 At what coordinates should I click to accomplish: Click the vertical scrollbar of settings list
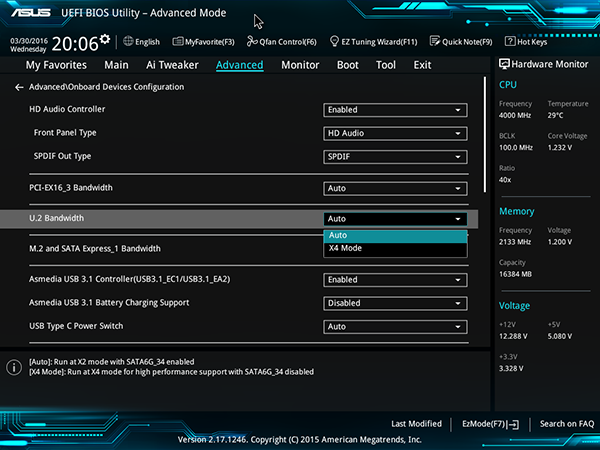pos(485,135)
